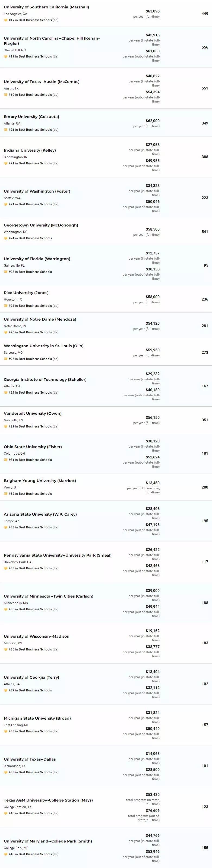
Task: Click the badge icon for Brigham Young's #32 ranking
Action: tap(5, 494)
